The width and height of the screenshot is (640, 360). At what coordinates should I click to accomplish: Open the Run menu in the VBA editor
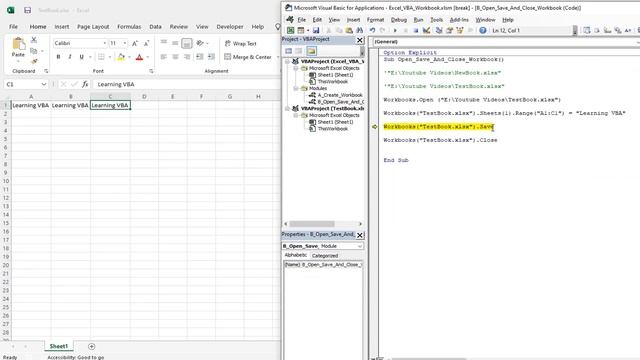(418, 20)
